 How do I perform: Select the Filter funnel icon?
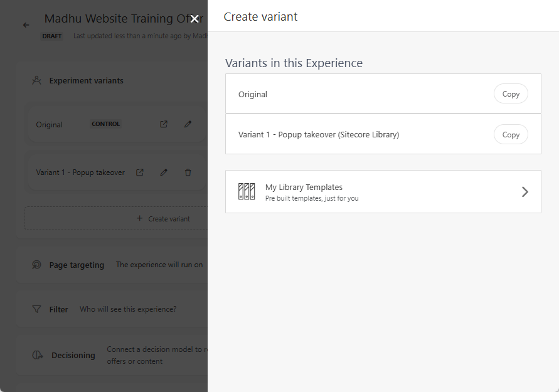coord(36,309)
